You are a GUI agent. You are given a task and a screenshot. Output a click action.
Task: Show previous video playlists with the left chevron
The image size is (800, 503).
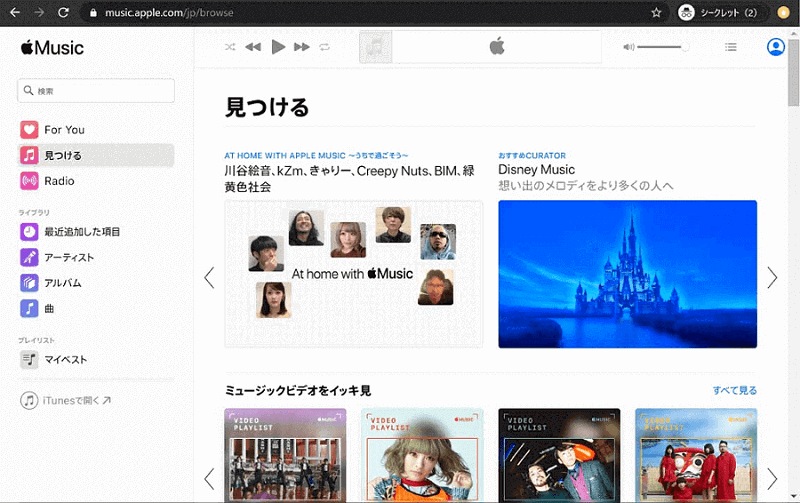tap(209, 479)
